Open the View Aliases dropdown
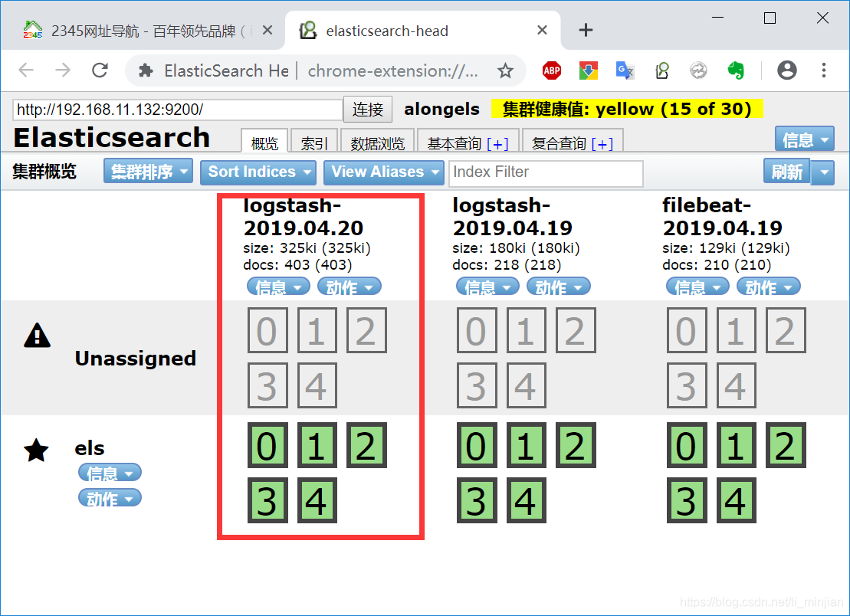Image resolution: width=850 pixels, height=616 pixels. point(384,172)
